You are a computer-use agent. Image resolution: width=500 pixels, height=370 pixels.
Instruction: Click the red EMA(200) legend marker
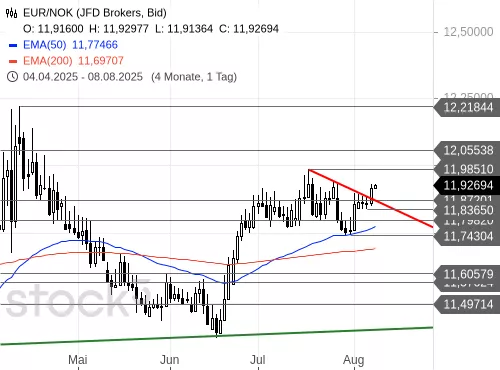coord(13,61)
